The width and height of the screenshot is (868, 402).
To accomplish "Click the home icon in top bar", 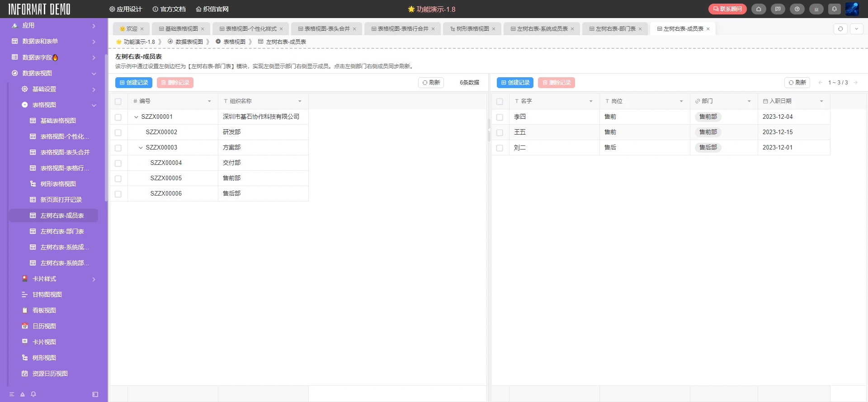I will pyautogui.click(x=759, y=9).
